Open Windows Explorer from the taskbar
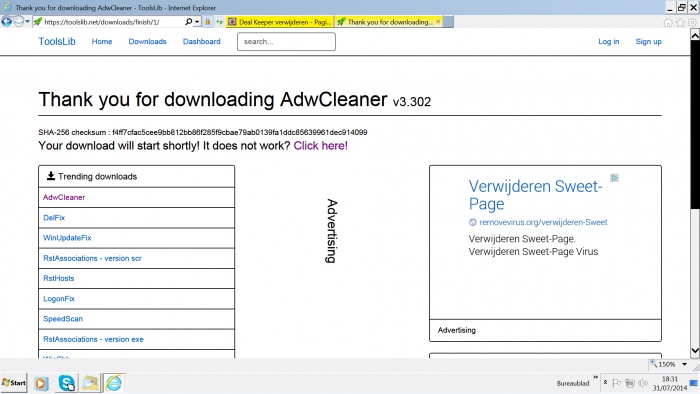The height and width of the screenshot is (394, 700). click(x=90, y=383)
